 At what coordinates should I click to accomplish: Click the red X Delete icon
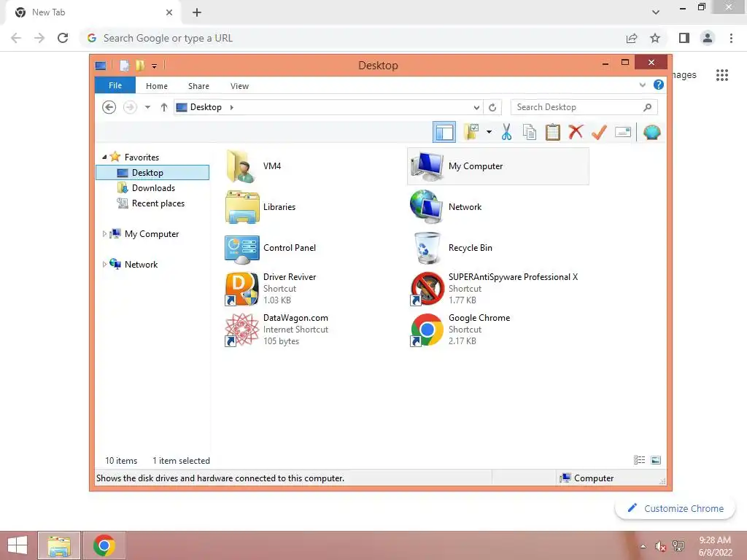click(x=576, y=131)
